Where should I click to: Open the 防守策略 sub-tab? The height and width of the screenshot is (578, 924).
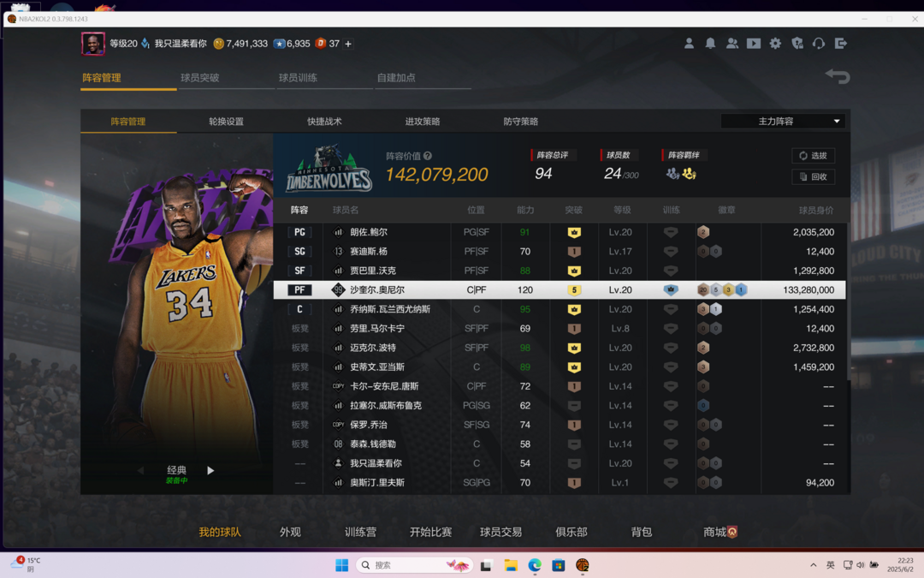(x=520, y=122)
